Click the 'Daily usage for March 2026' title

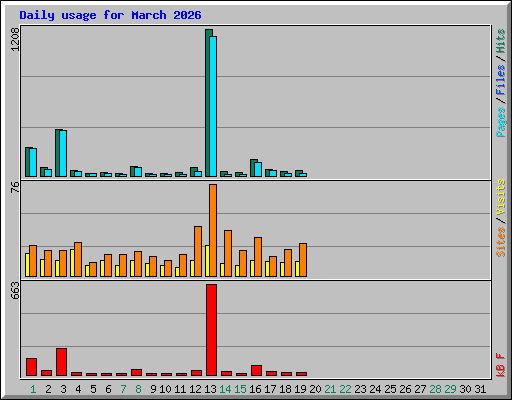pos(110,16)
